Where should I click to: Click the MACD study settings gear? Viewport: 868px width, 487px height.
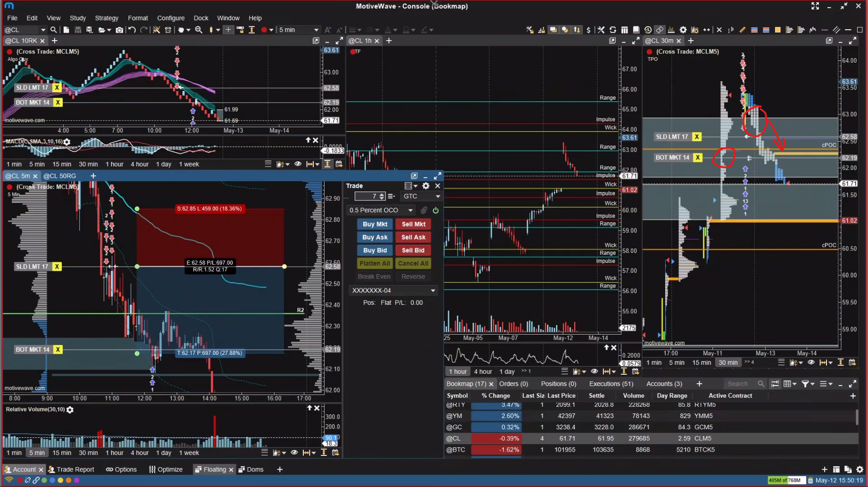tap(67, 142)
